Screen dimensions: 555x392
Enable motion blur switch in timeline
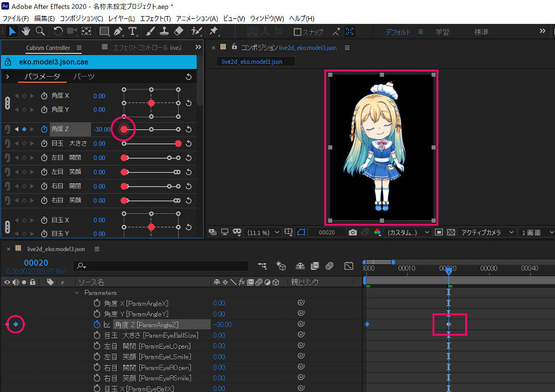pos(330,265)
